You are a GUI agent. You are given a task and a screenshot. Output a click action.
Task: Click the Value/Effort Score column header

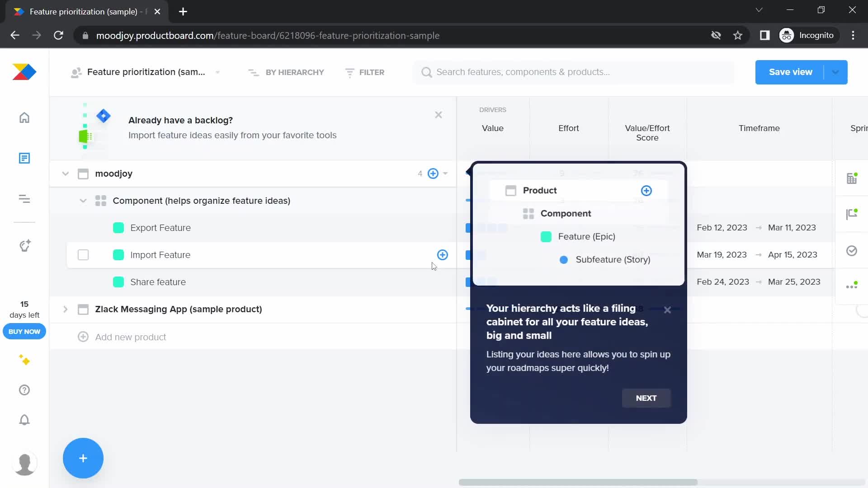(x=647, y=133)
